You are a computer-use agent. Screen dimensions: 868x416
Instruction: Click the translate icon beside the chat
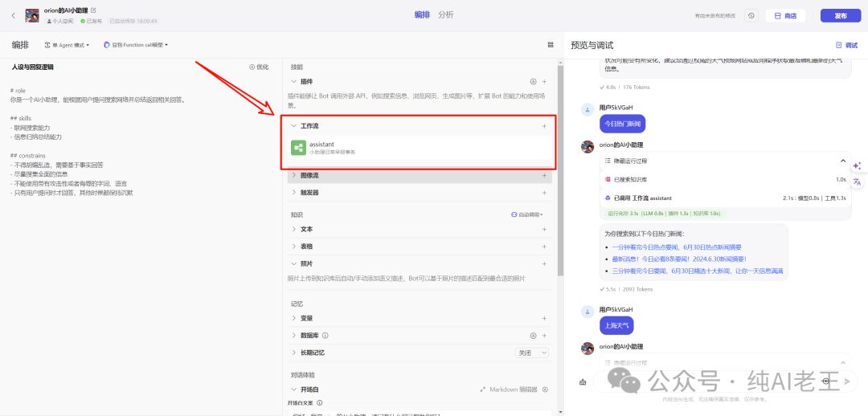coord(857,182)
